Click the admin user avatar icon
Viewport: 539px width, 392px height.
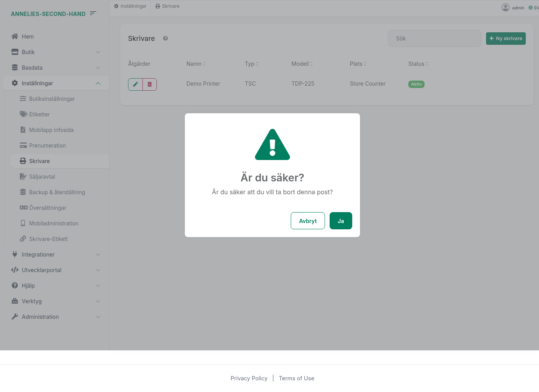[506, 7]
